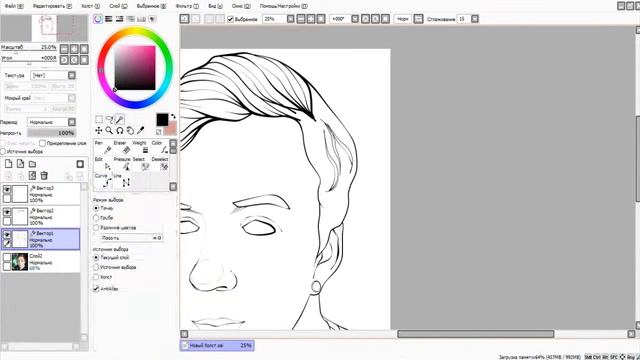Image resolution: width=640 pixels, height=360 pixels.
Task: Delete the selected layer
Action: [44, 176]
